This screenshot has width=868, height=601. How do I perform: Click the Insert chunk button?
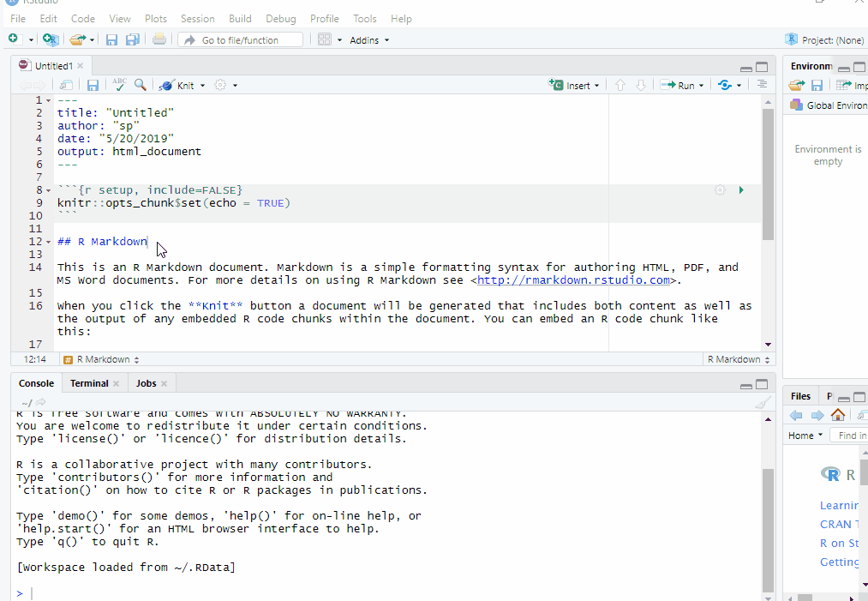(570, 85)
